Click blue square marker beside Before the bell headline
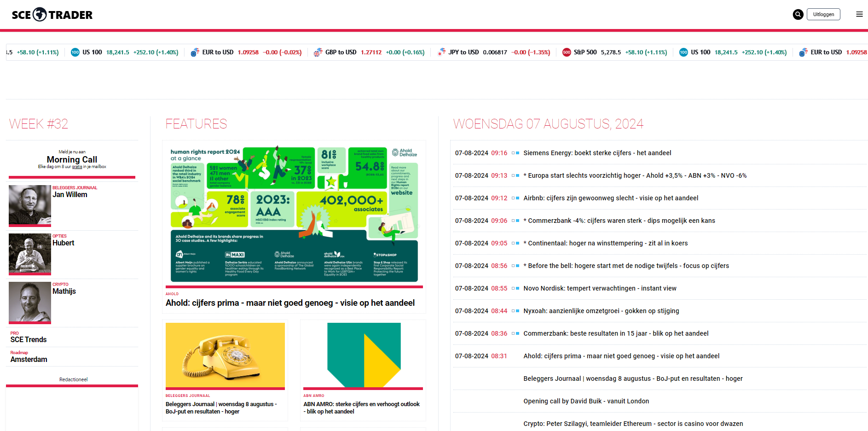The width and height of the screenshot is (868, 431). click(x=518, y=266)
